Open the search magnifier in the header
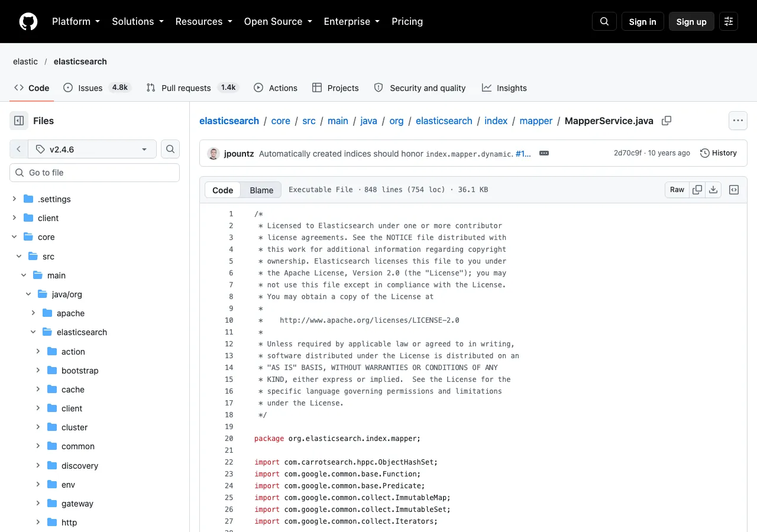757x532 pixels. (x=604, y=21)
